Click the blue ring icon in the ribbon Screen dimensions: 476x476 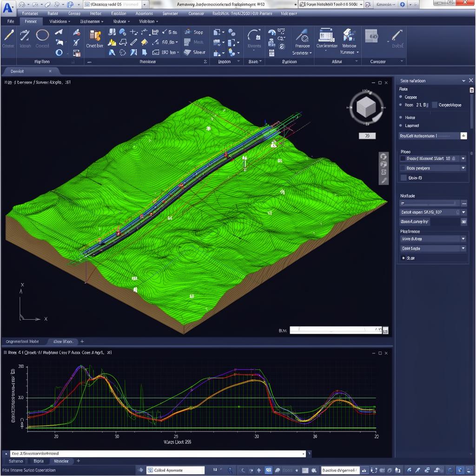[x=59, y=53]
